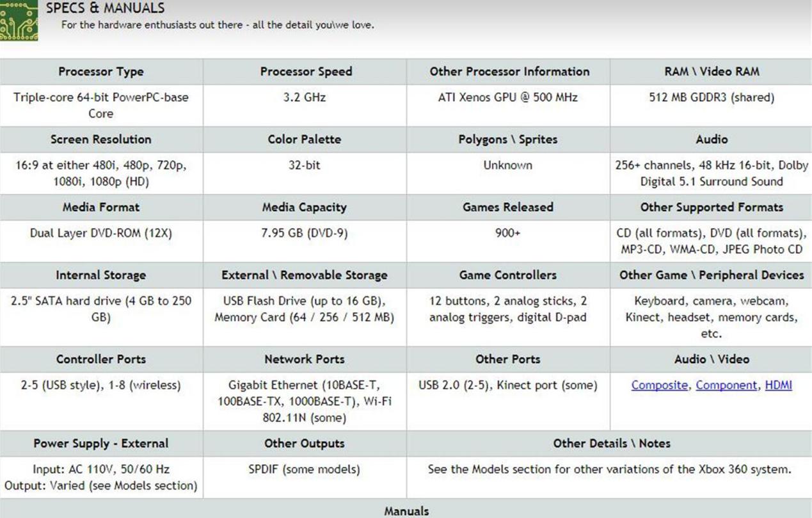812x518 pixels.
Task: Click the RAM \ Video RAM header
Action: (712, 72)
